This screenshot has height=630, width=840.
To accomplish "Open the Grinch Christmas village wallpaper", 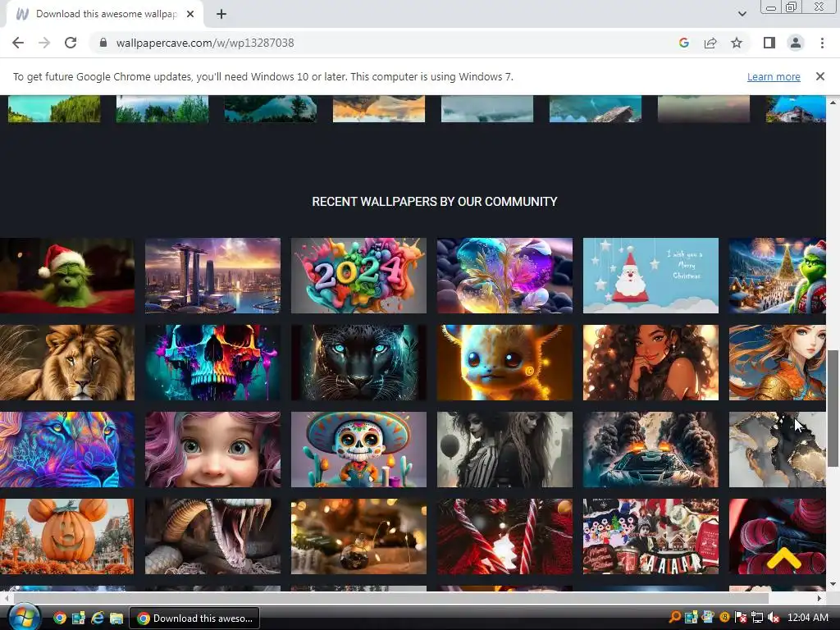I will [778, 276].
